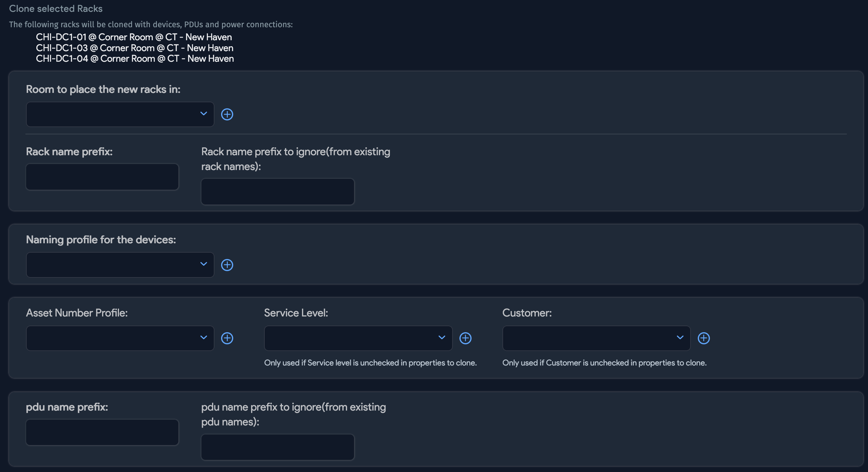Add a new Asset Number Profile with plus icon
868x472 pixels.
(x=227, y=338)
